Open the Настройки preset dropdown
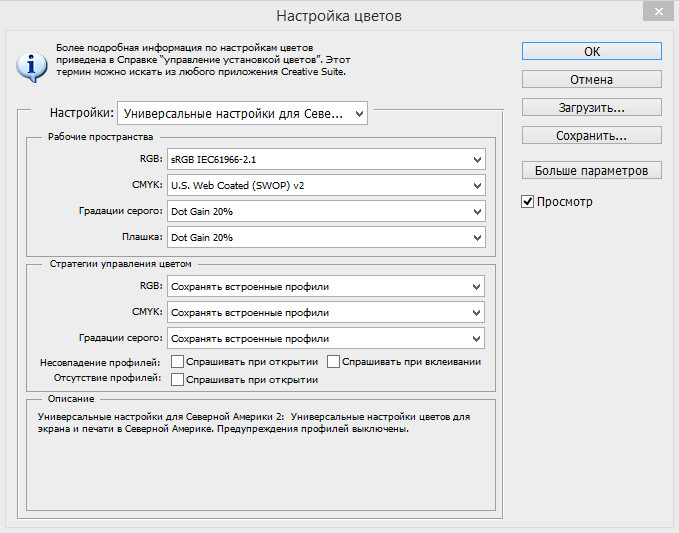Image resolution: width=679 pixels, height=533 pixels. (242, 114)
